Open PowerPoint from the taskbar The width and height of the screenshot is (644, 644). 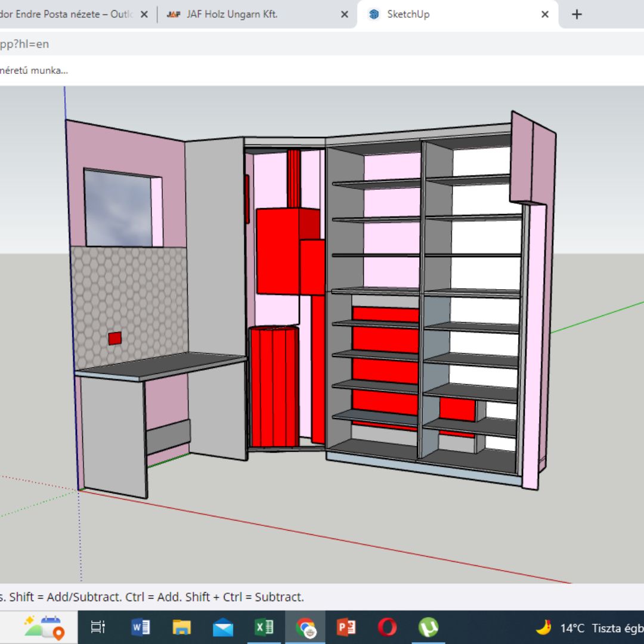[x=346, y=627]
